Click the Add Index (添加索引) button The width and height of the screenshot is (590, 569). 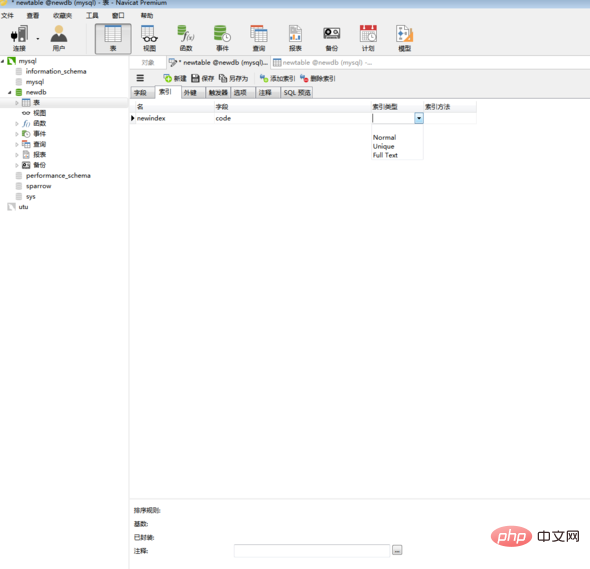pos(278,78)
